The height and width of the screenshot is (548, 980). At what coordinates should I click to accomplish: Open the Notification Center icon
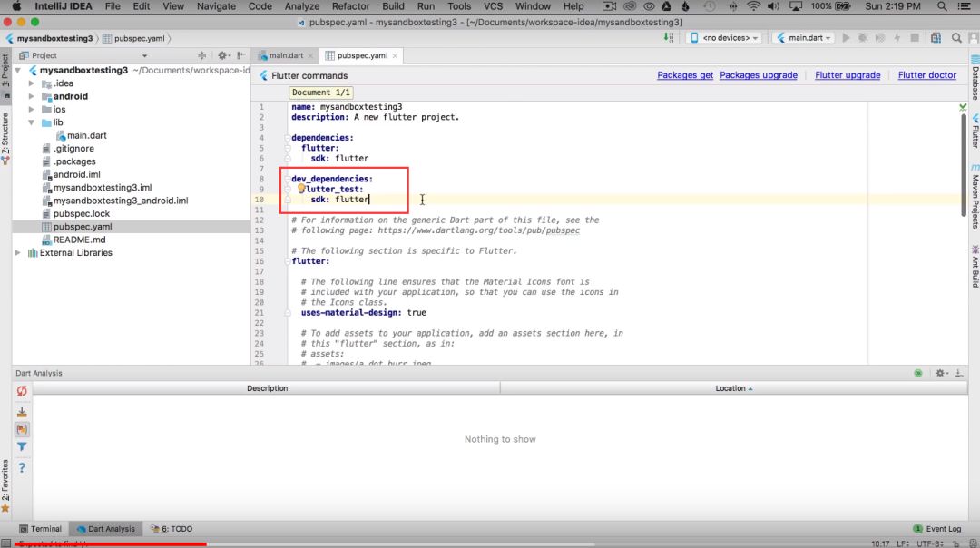coord(963,6)
